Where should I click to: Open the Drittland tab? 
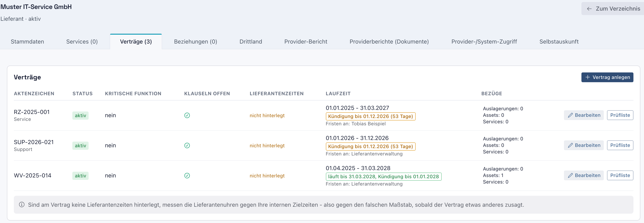point(251,42)
